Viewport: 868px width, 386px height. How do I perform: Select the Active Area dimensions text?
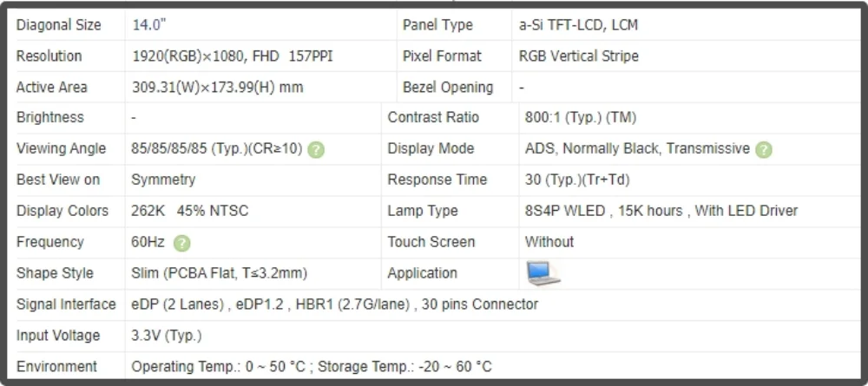click(218, 88)
